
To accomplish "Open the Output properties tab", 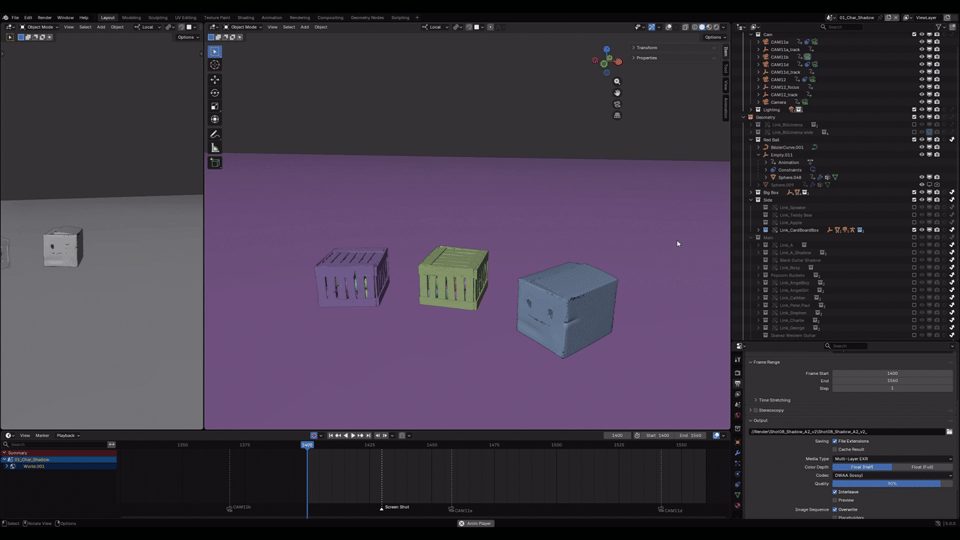I will click(738, 383).
